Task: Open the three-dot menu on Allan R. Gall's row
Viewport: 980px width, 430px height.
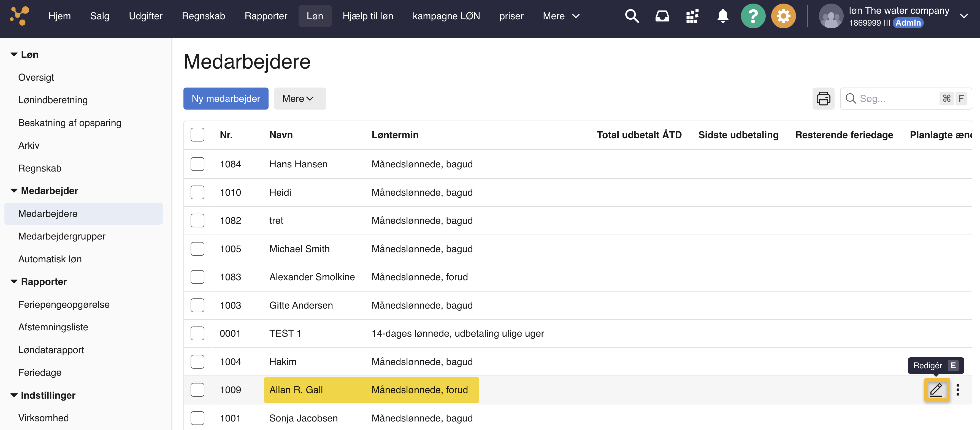Action: pos(958,390)
